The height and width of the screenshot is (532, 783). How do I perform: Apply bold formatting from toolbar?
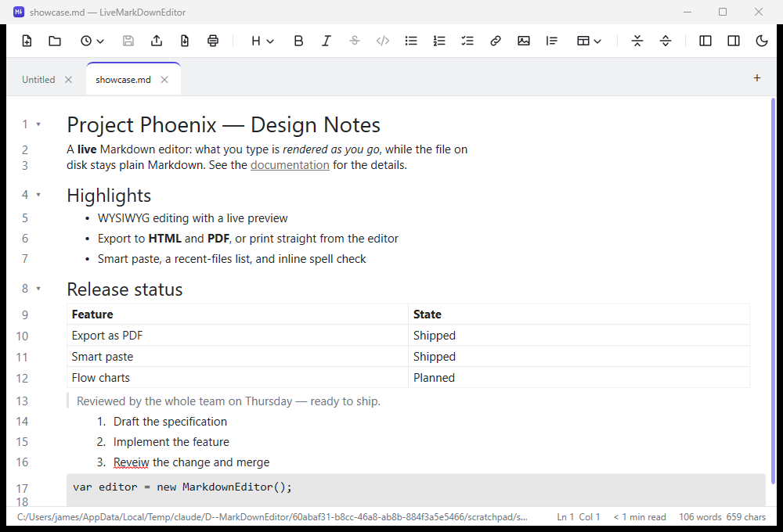pos(298,41)
